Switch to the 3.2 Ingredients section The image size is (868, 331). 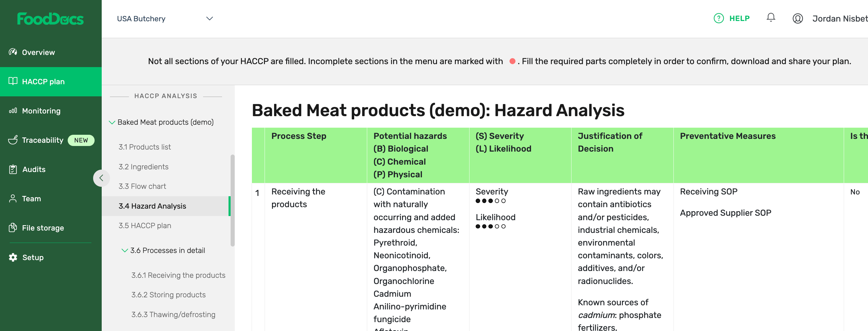pos(144,166)
